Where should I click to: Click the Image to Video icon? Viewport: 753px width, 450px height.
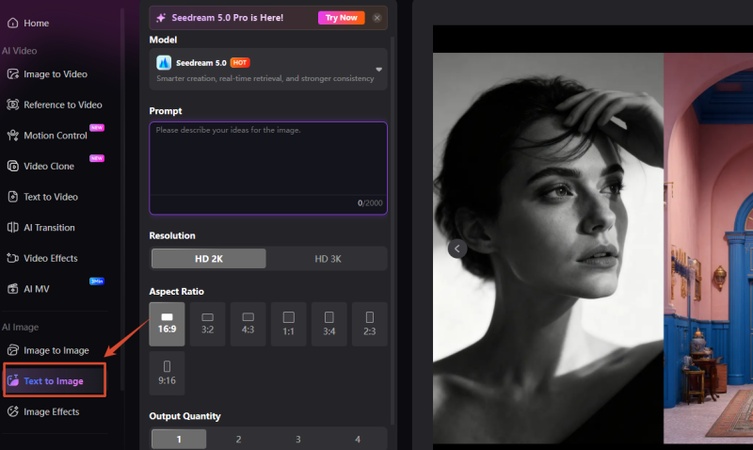[x=13, y=74]
